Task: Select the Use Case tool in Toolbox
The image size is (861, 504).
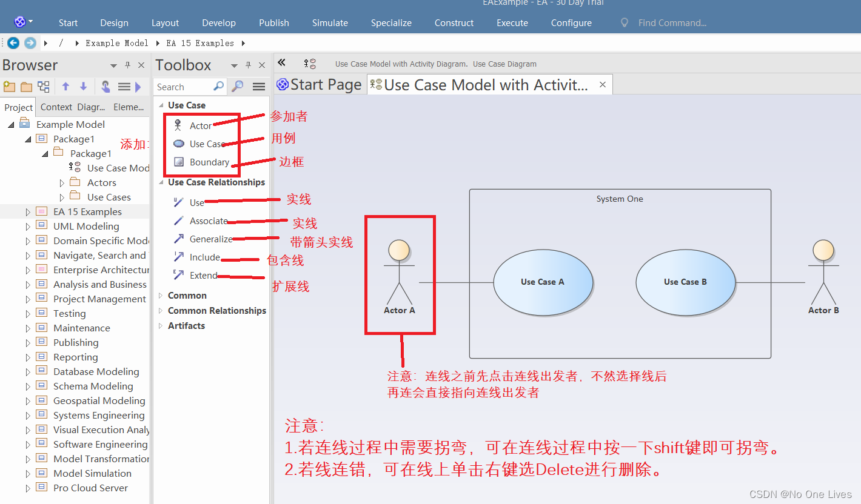Action: (x=199, y=144)
